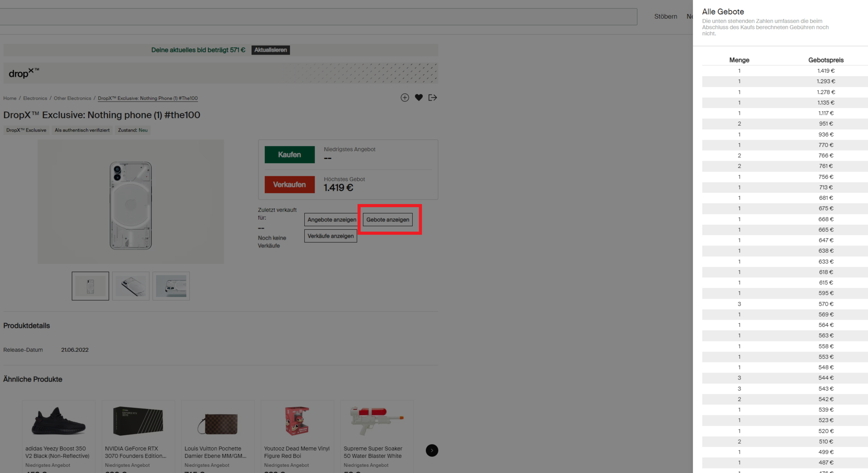Image resolution: width=868 pixels, height=473 pixels.
Task: Click the 675 € bid row
Action: [785, 208]
